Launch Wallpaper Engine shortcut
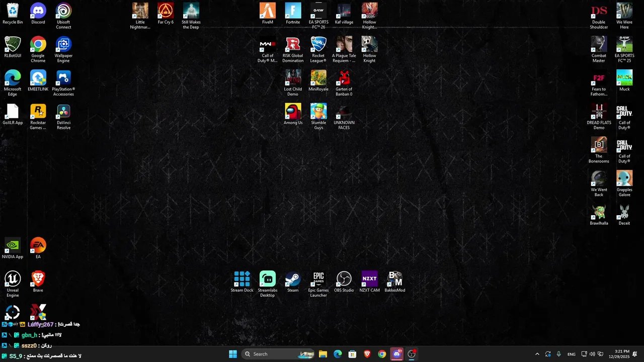The height and width of the screenshot is (362, 644). click(x=63, y=50)
